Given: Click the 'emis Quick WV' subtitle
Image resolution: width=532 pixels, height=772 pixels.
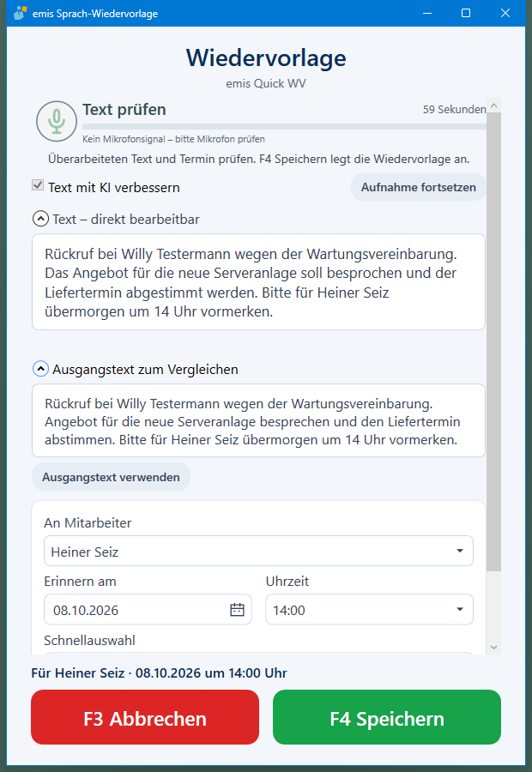Looking at the screenshot, I should (x=266, y=84).
